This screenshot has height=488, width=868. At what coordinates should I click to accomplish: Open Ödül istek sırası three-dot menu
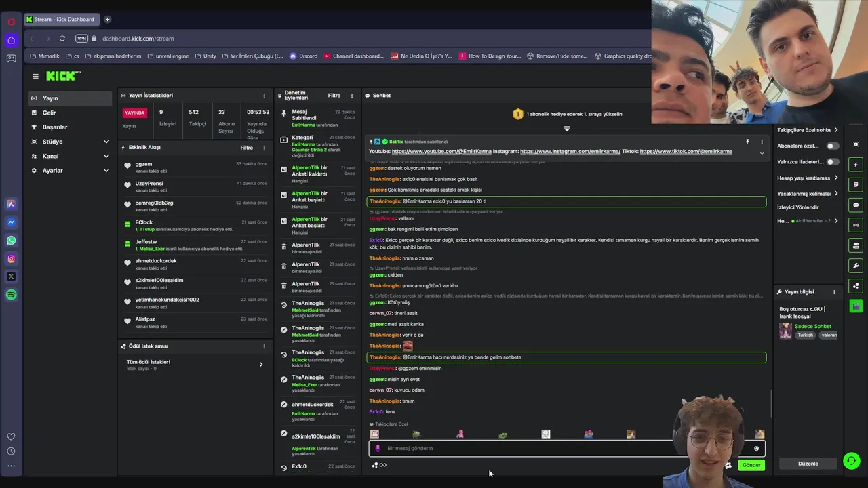(x=264, y=346)
